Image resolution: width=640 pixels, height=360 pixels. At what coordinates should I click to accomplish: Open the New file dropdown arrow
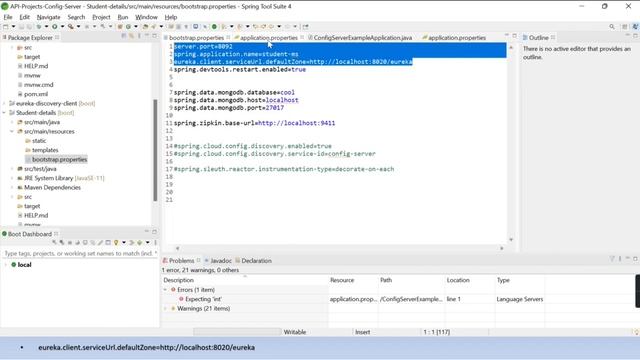13,27
